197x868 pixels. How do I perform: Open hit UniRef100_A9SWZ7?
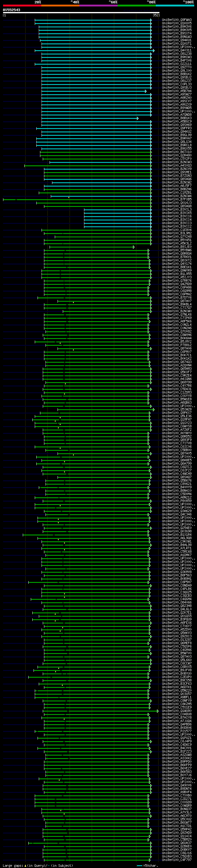pyautogui.click(x=177, y=94)
